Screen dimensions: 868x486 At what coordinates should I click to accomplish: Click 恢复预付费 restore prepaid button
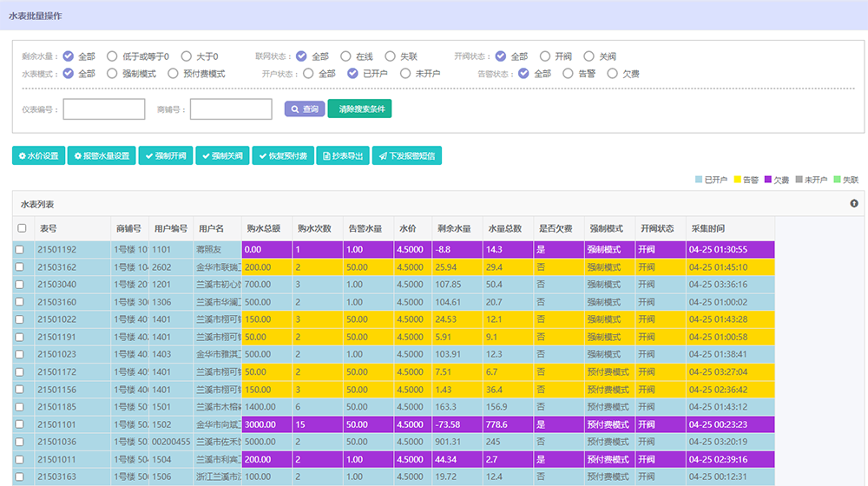pyautogui.click(x=283, y=156)
